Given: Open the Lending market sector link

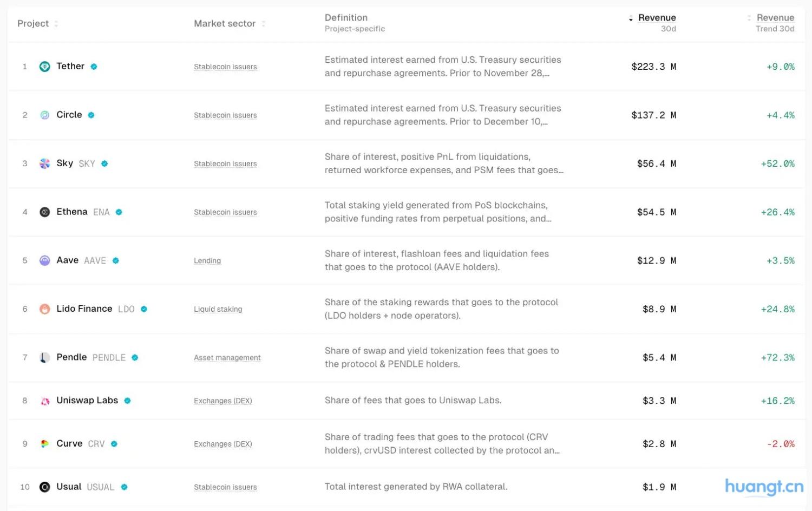Looking at the screenshot, I should point(207,261).
